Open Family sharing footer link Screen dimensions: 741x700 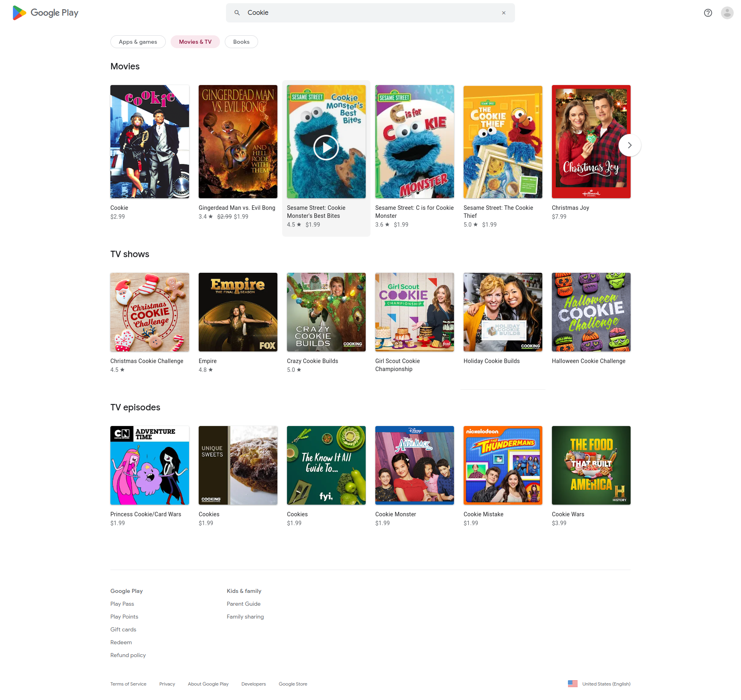pyautogui.click(x=245, y=617)
